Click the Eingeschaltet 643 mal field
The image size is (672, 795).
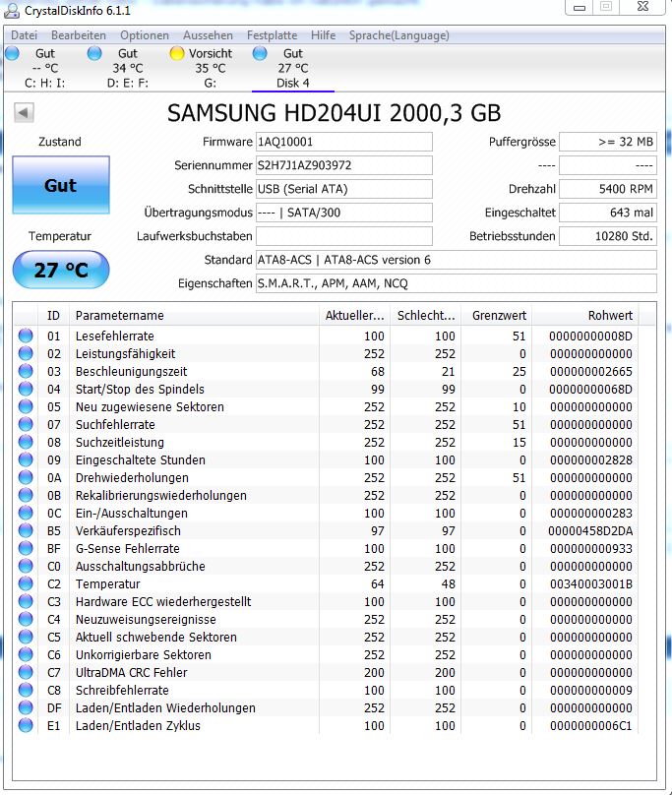tap(608, 213)
